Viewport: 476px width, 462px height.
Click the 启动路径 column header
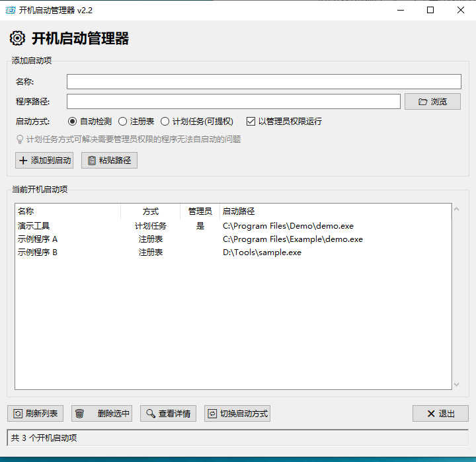click(x=336, y=212)
